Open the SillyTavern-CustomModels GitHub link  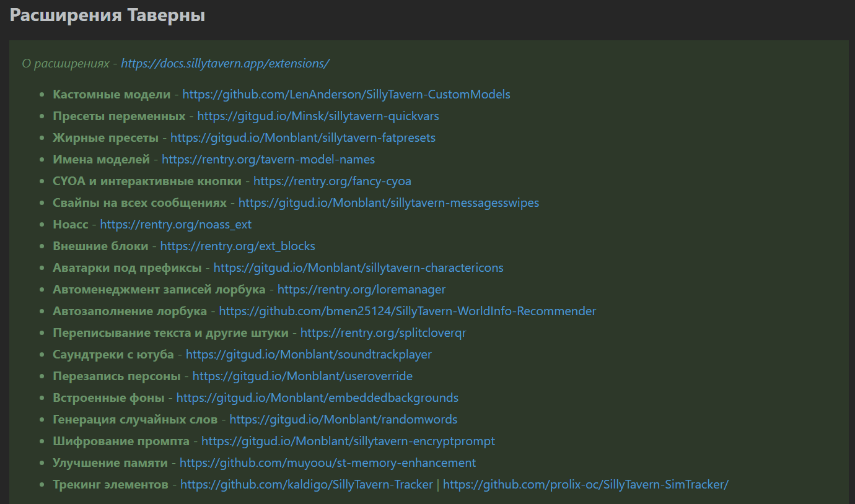click(x=346, y=95)
